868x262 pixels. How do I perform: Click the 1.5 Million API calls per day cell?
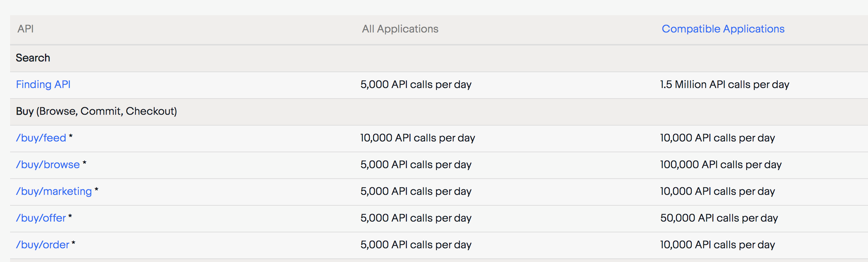coord(725,84)
